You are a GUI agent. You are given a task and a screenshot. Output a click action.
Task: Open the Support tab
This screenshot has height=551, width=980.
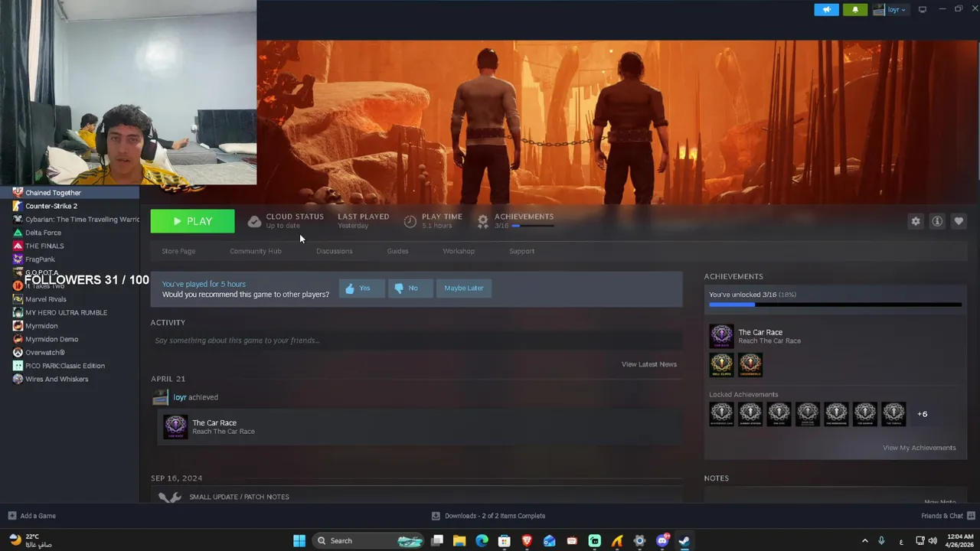point(522,251)
